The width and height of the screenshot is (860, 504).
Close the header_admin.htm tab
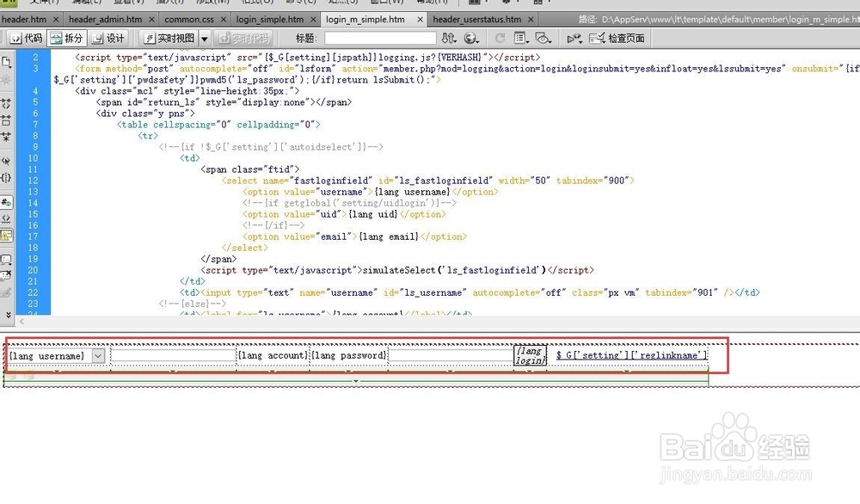[x=152, y=19]
